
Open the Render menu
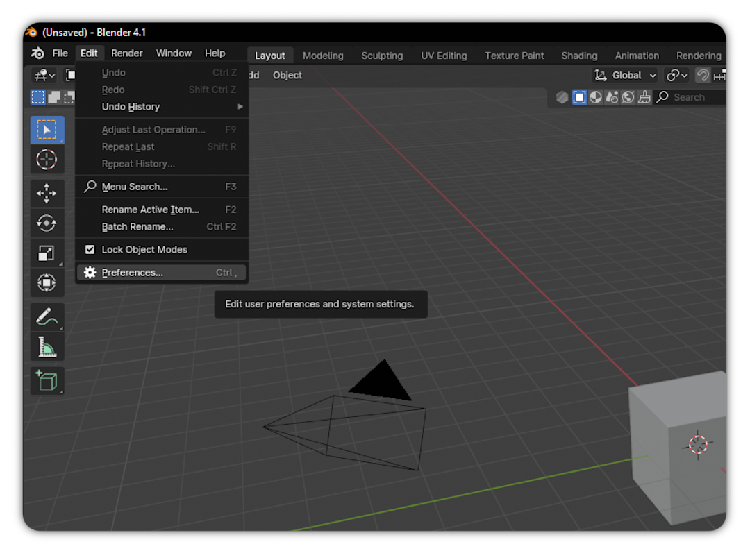tap(126, 52)
